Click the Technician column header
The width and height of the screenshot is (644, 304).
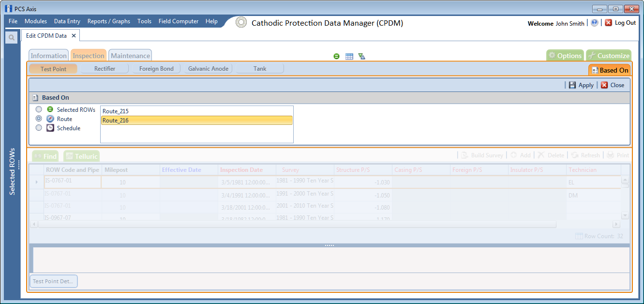coord(593,170)
